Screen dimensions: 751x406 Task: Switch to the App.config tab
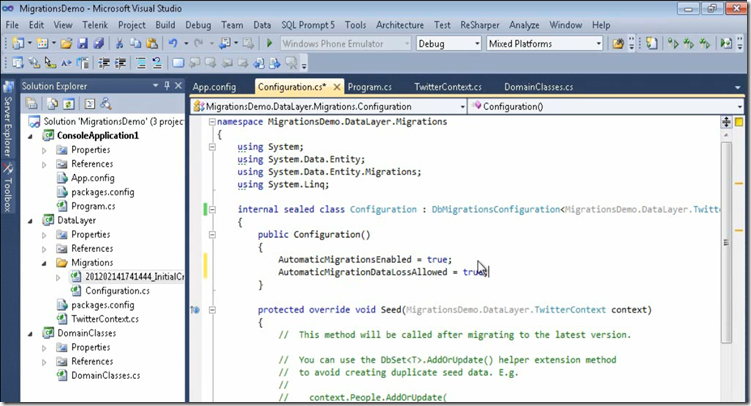point(214,87)
